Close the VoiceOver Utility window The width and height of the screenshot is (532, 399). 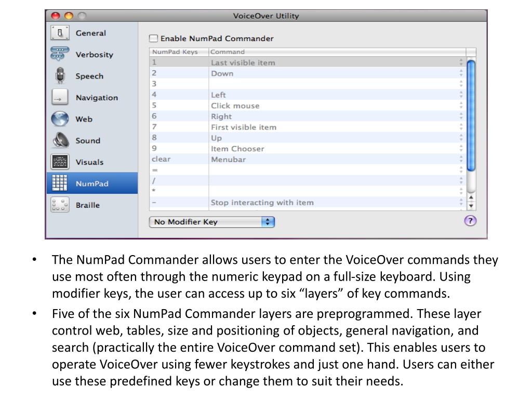(x=56, y=16)
